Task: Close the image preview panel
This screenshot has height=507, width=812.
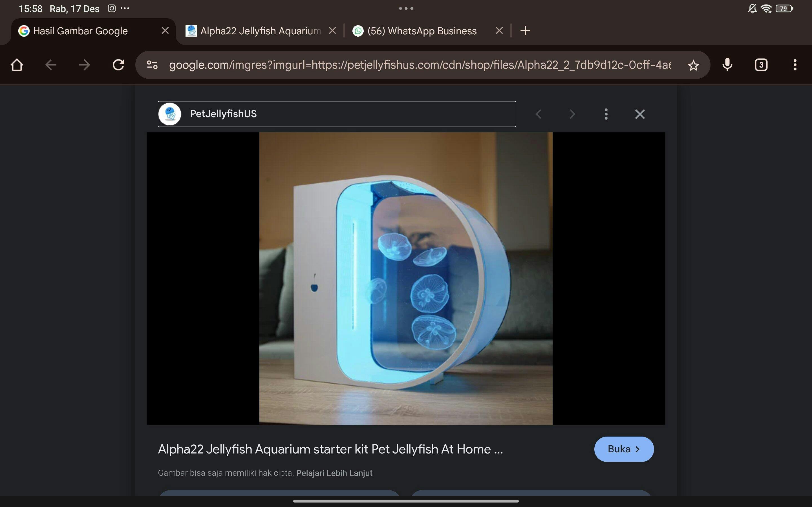Action: [640, 114]
